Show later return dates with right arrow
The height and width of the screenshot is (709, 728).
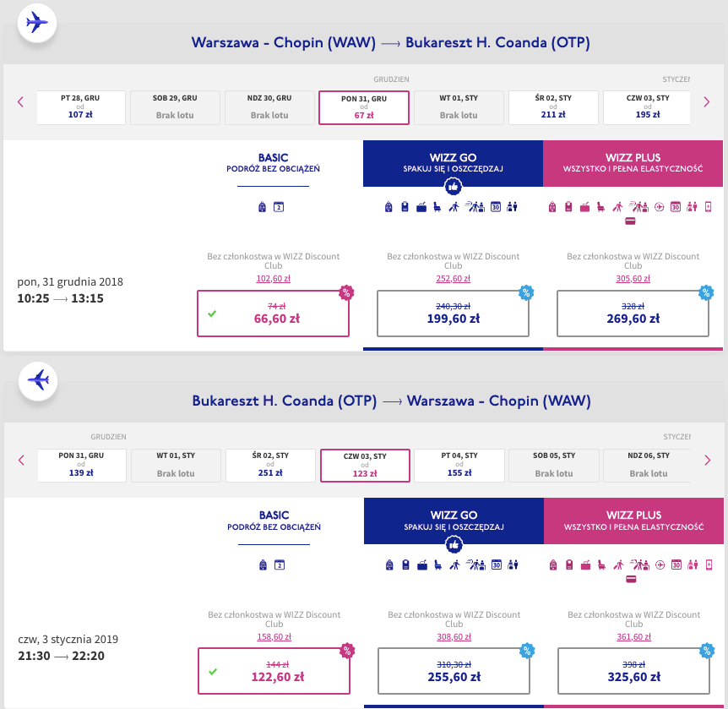[x=708, y=460]
